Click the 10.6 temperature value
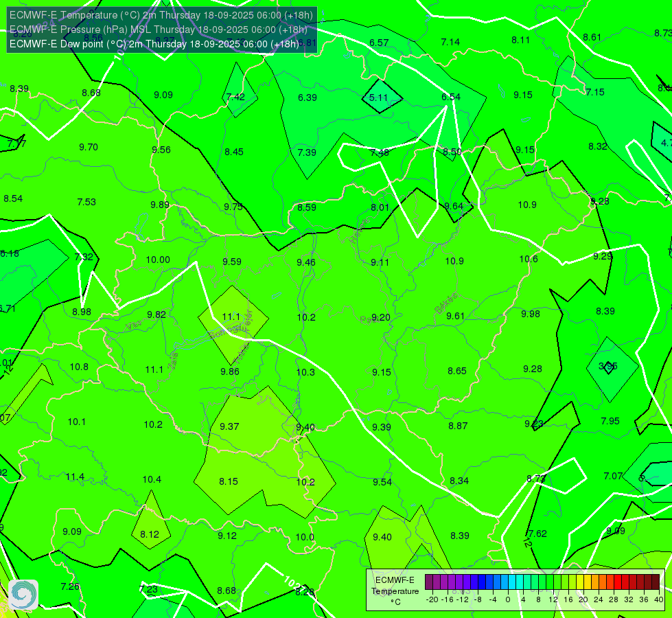 (x=529, y=259)
